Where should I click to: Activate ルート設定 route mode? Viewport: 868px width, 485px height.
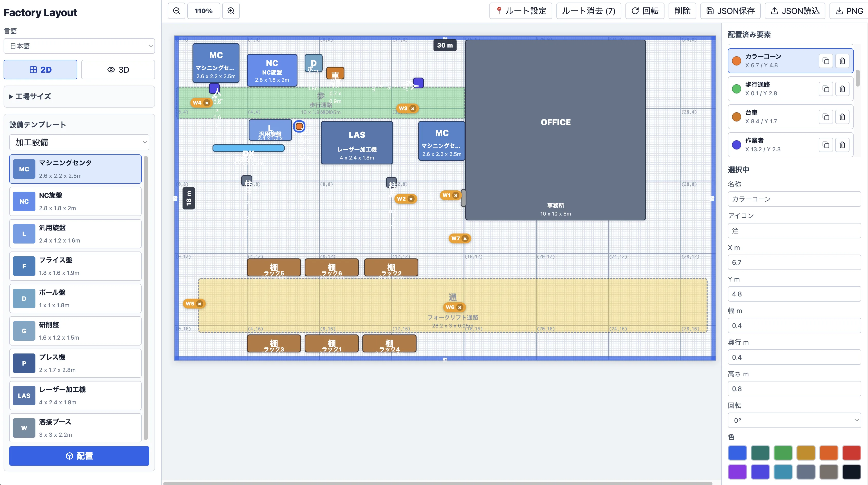(520, 11)
